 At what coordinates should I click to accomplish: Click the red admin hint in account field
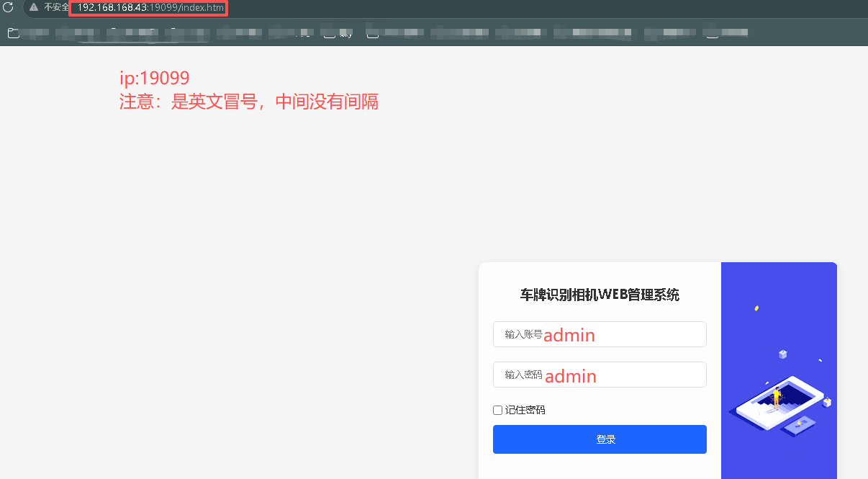pos(569,335)
